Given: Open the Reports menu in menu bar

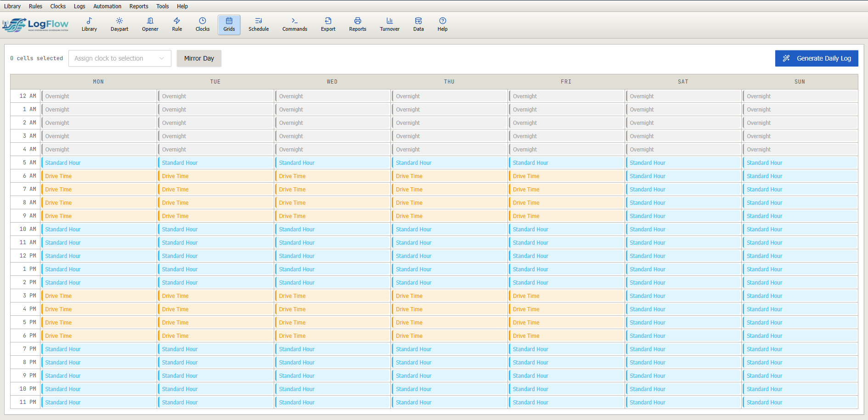Looking at the screenshot, I should coord(139,6).
